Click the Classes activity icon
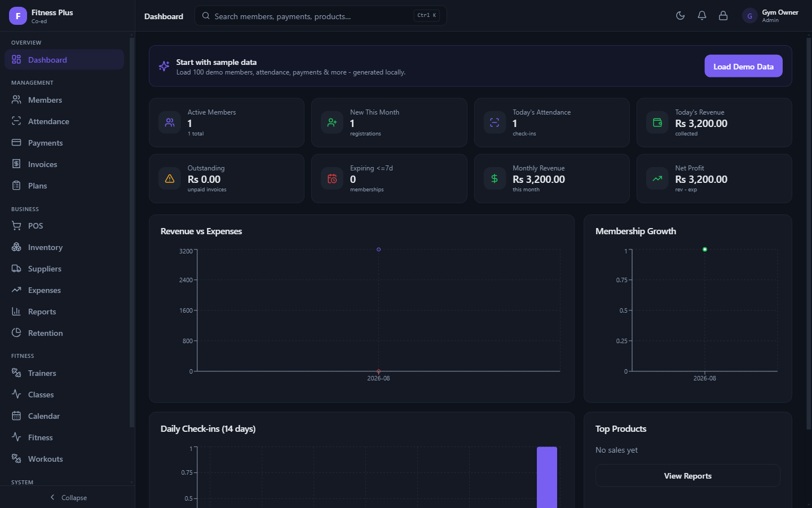This screenshot has width=812, height=508. coord(16,394)
